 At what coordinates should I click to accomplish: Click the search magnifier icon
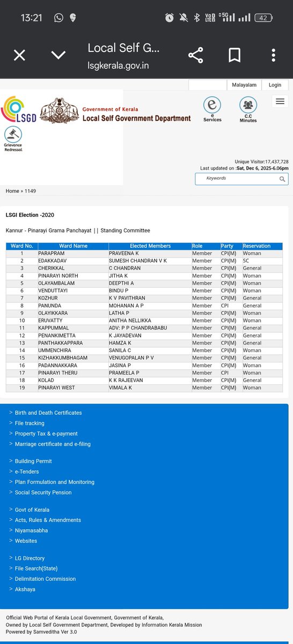pos(282,179)
